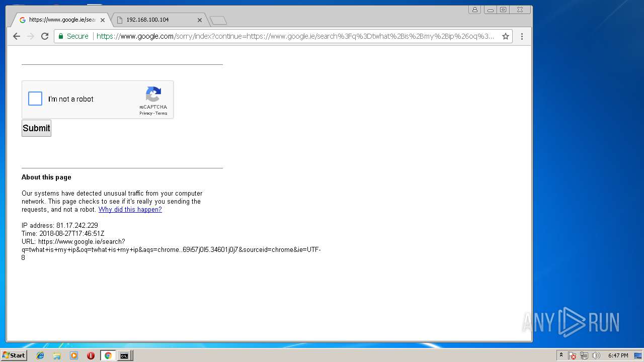644x362 pixels.
Task: Show hidden tray icons arrow
Action: tap(561, 355)
